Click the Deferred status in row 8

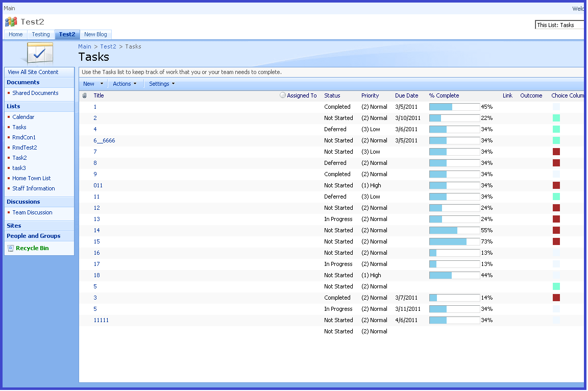(335, 163)
